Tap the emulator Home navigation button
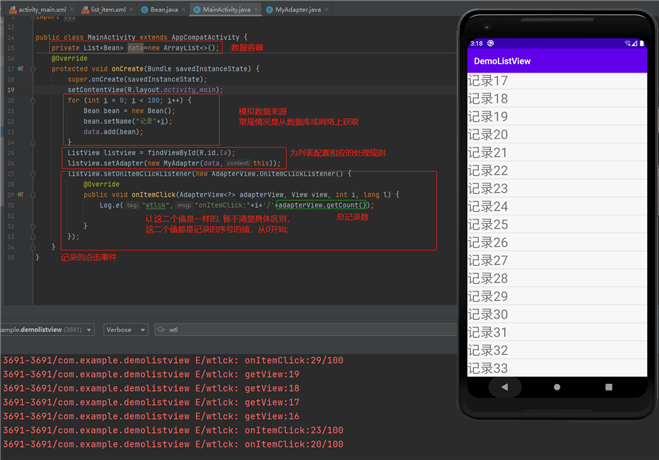659x460 pixels. tap(557, 387)
